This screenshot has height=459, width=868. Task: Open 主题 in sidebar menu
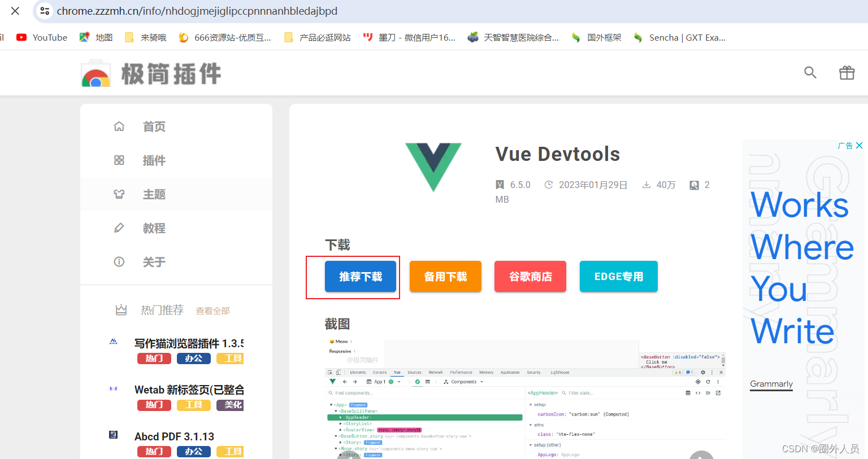154,194
